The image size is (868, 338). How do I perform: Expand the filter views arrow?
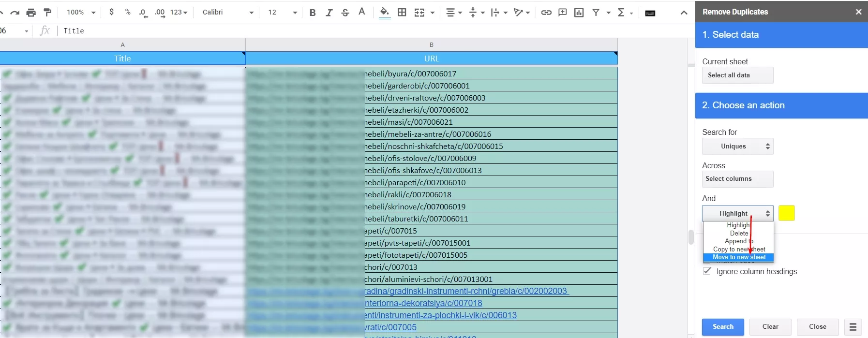tap(609, 13)
